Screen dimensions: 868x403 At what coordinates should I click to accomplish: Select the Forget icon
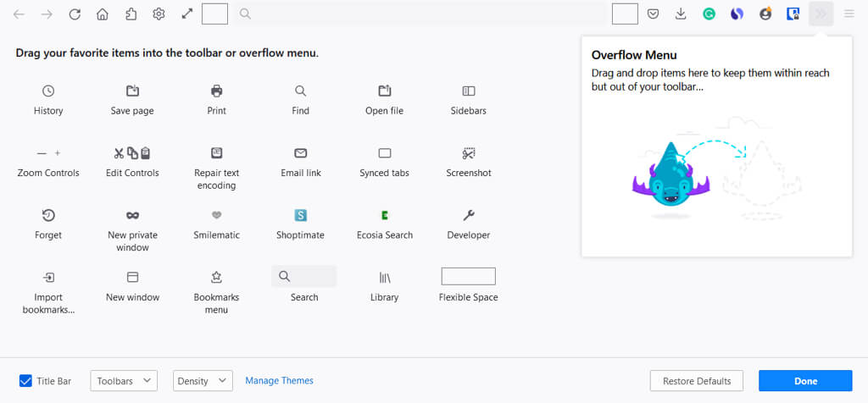pyautogui.click(x=48, y=215)
